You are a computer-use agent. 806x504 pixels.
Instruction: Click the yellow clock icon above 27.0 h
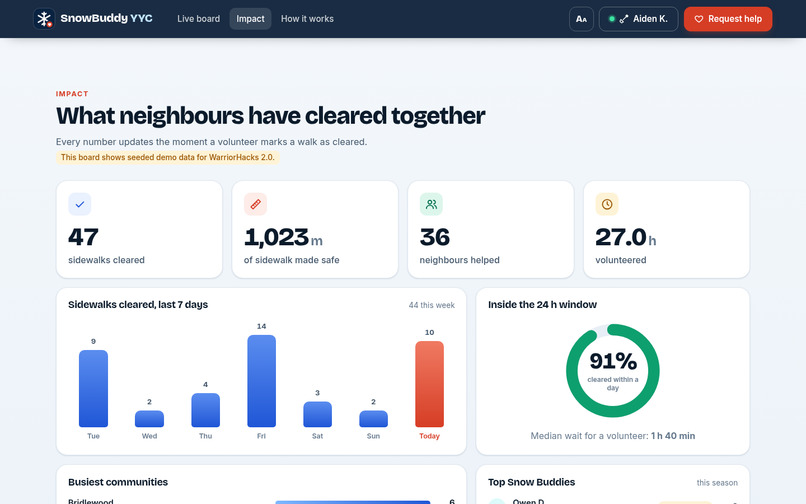pos(607,204)
